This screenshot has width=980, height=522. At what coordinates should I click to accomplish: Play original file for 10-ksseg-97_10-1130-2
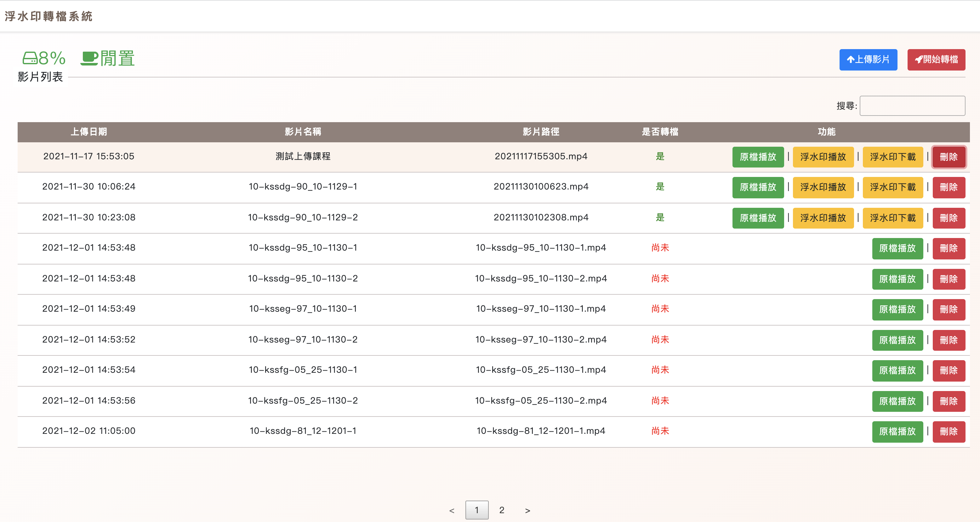[897, 340]
